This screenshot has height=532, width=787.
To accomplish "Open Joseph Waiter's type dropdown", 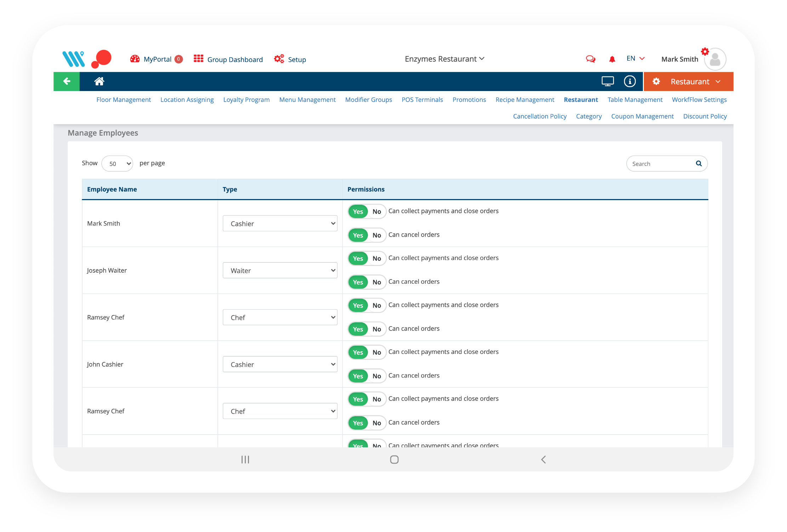I will (280, 271).
